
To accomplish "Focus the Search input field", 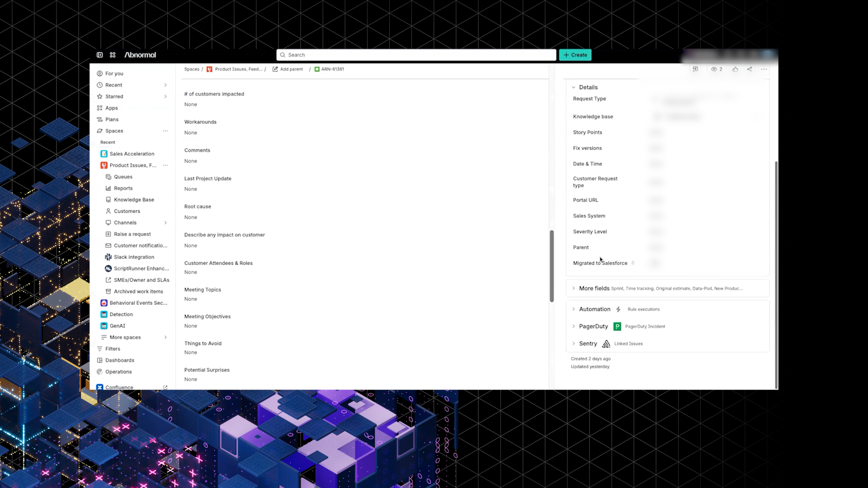I will click(416, 55).
